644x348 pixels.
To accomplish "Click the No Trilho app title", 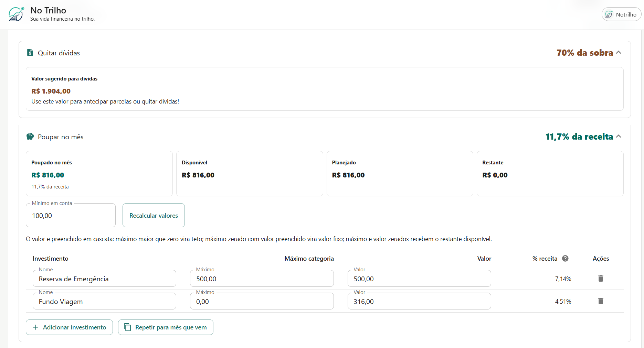I will pyautogui.click(x=48, y=10).
